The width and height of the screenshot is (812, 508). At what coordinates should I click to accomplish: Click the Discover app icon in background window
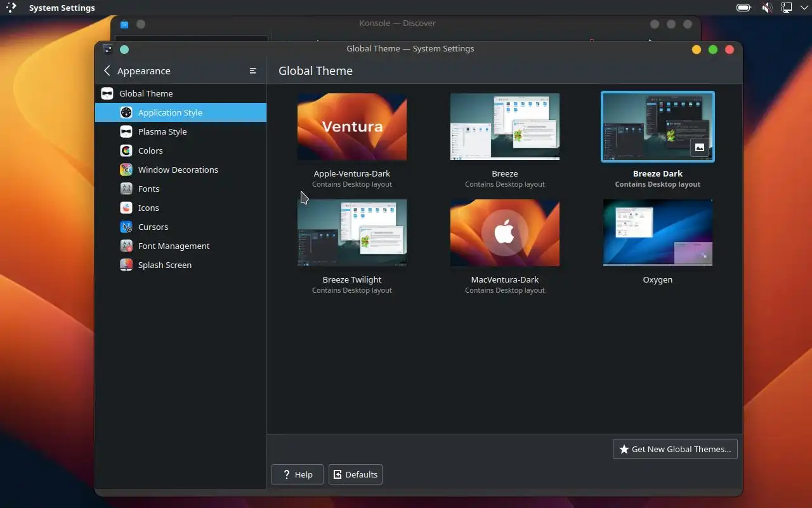(x=124, y=24)
